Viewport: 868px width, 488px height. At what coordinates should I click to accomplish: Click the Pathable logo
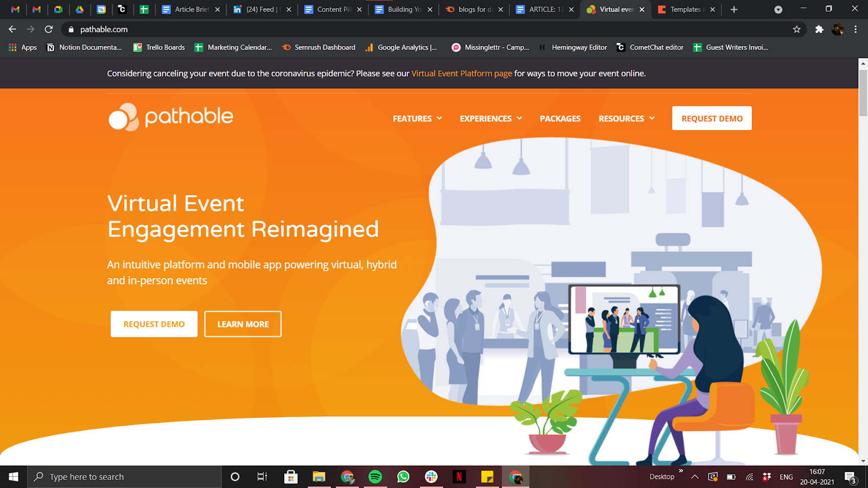pyautogui.click(x=171, y=117)
